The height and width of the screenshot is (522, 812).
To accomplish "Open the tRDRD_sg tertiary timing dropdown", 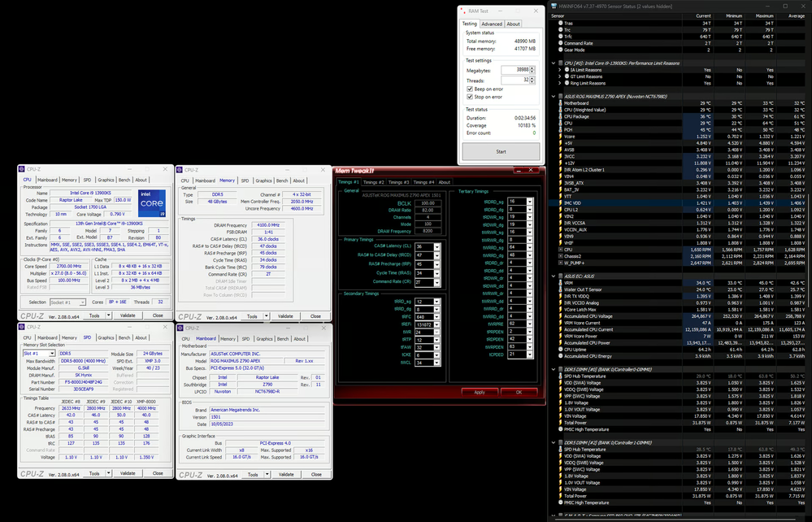I will pos(529,202).
